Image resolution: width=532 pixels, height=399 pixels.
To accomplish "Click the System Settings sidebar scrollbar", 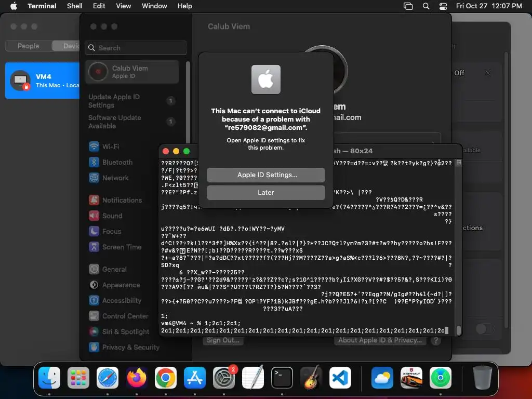I will click(188, 102).
